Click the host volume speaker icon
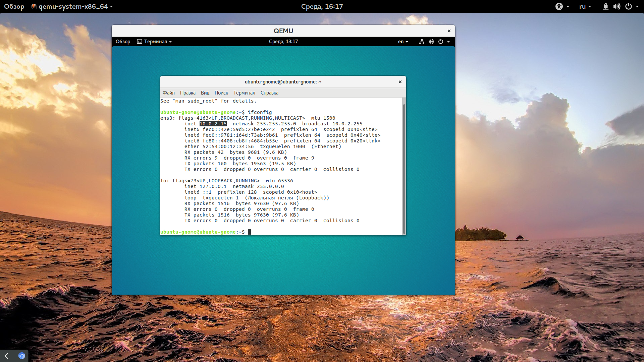The image size is (644, 362). coord(617,6)
